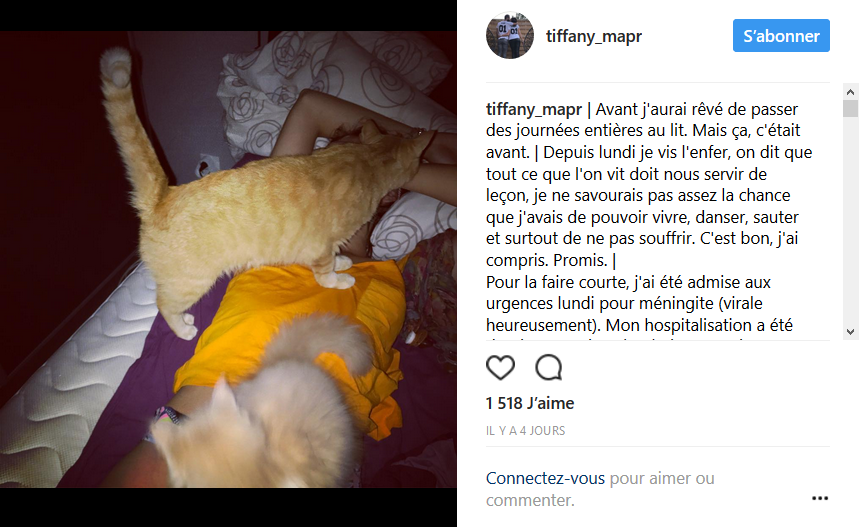The height and width of the screenshot is (527, 859).
Task: Click the caption scrollbar up arrow
Action: tap(850, 92)
